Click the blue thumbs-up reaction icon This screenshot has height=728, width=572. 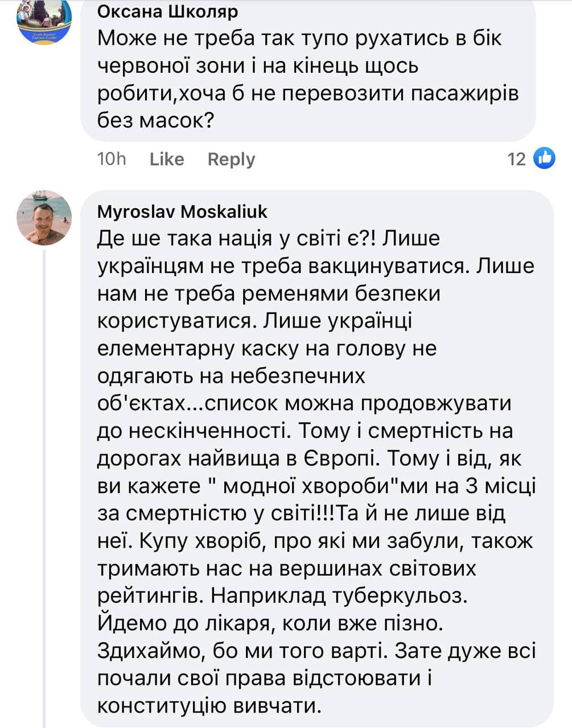544,158
